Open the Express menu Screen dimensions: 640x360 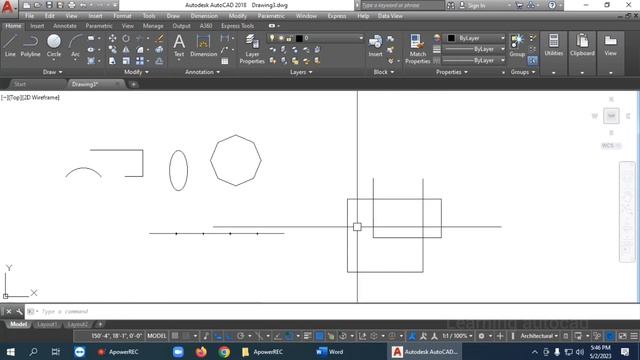point(337,16)
